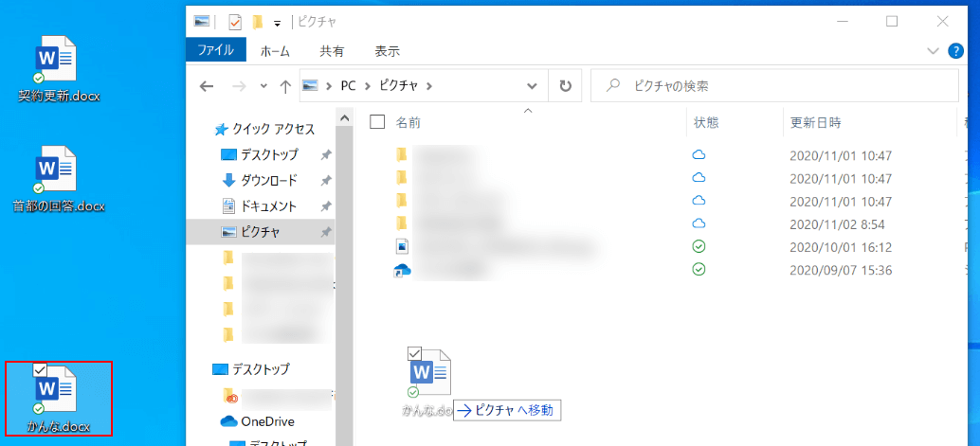Sort by the 名前 column header
This screenshot has width=980, height=446.
408,122
